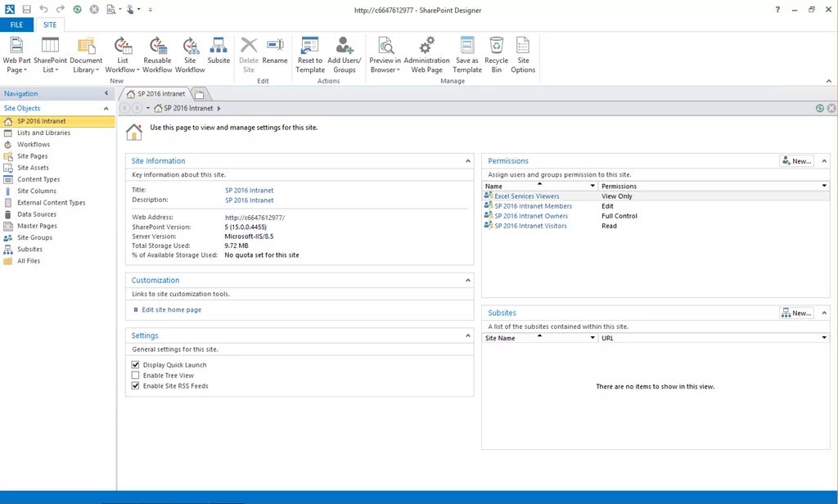Create a new SharePoint List
Image resolution: width=838 pixels, height=504 pixels.
(x=50, y=55)
